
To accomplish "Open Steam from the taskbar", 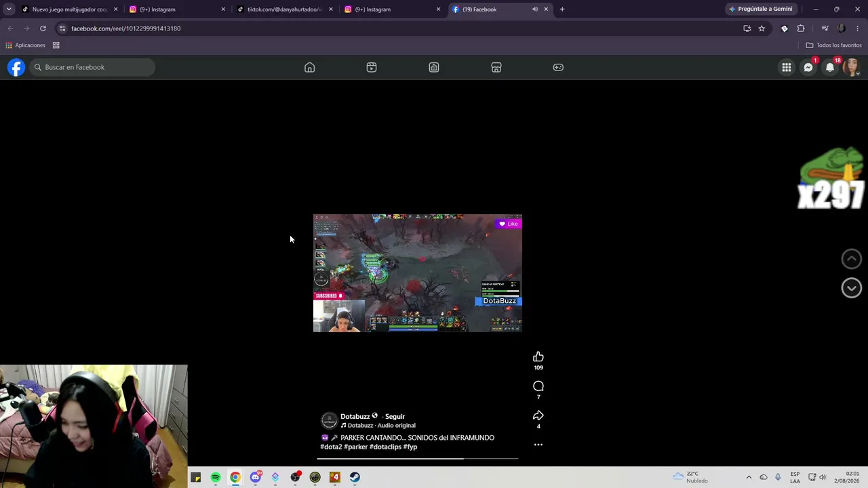I will tap(355, 477).
